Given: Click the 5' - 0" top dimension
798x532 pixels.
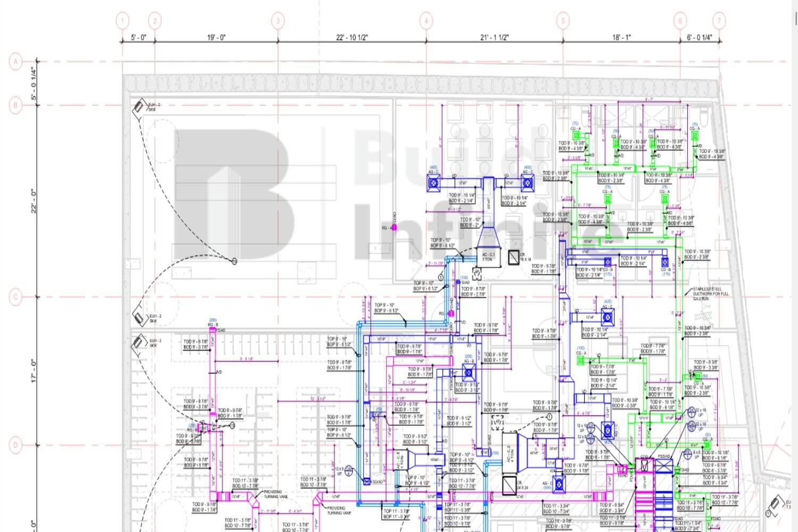Looking at the screenshot, I should (x=138, y=37).
